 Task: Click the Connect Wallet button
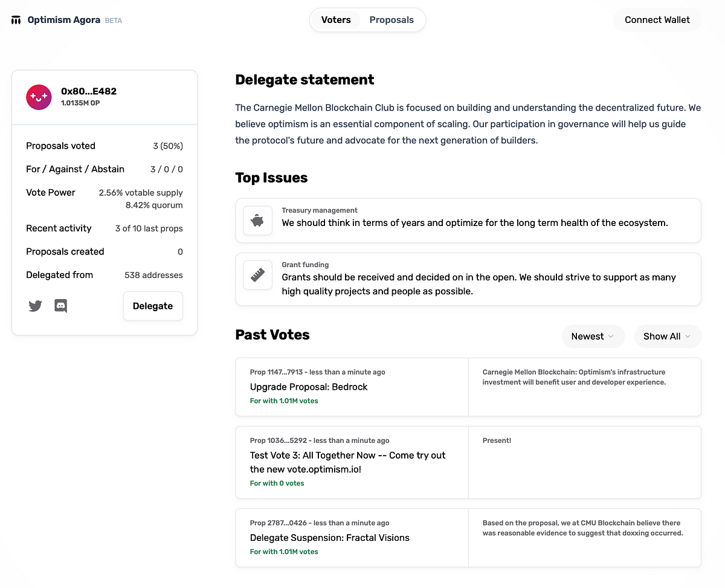tap(657, 20)
